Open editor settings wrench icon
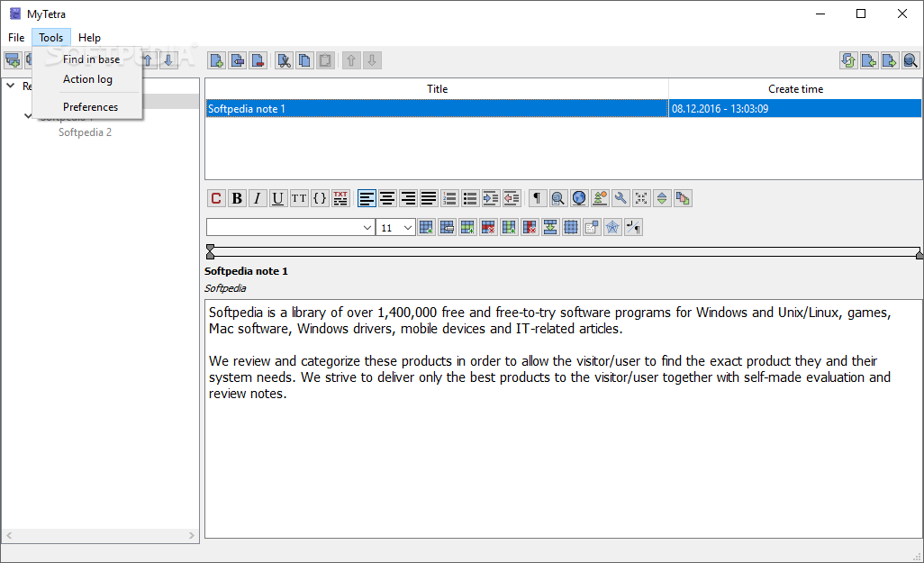The width and height of the screenshot is (924, 563). (620, 198)
